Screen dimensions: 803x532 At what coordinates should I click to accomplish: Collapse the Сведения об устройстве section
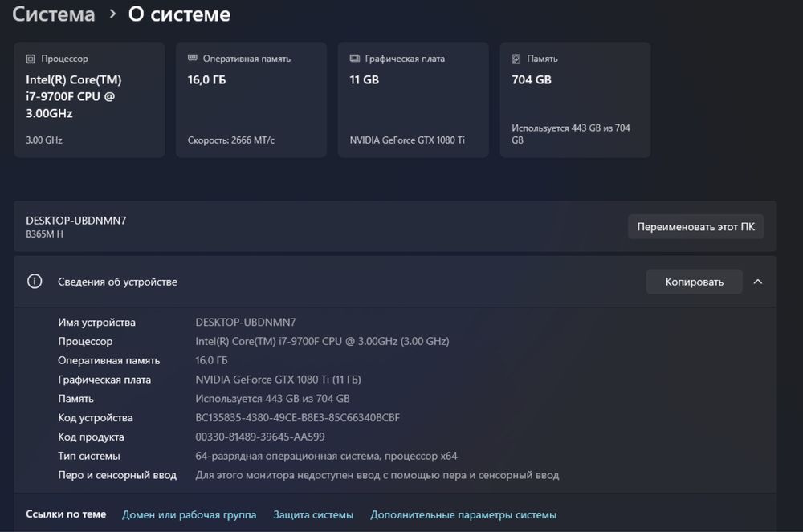(758, 282)
